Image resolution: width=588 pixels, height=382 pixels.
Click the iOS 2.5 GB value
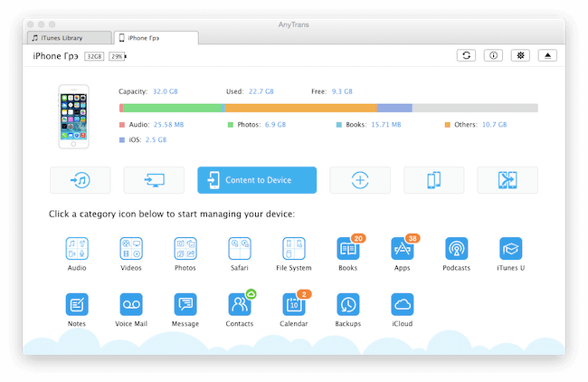point(156,139)
